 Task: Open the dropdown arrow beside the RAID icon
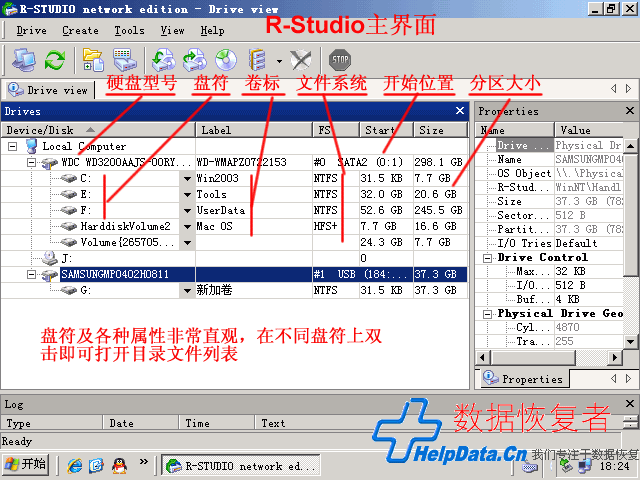pyautogui.click(x=279, y=61)
